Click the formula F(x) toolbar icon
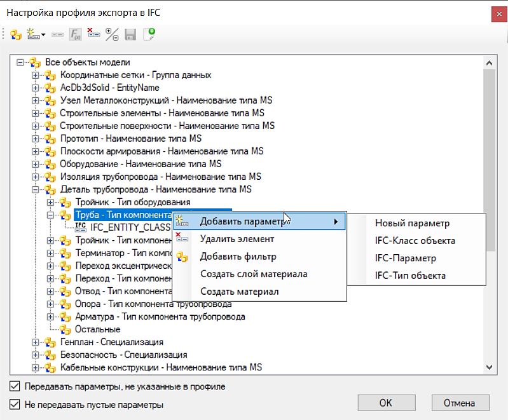Screen dimensions: 508x420 coord(76,34)
